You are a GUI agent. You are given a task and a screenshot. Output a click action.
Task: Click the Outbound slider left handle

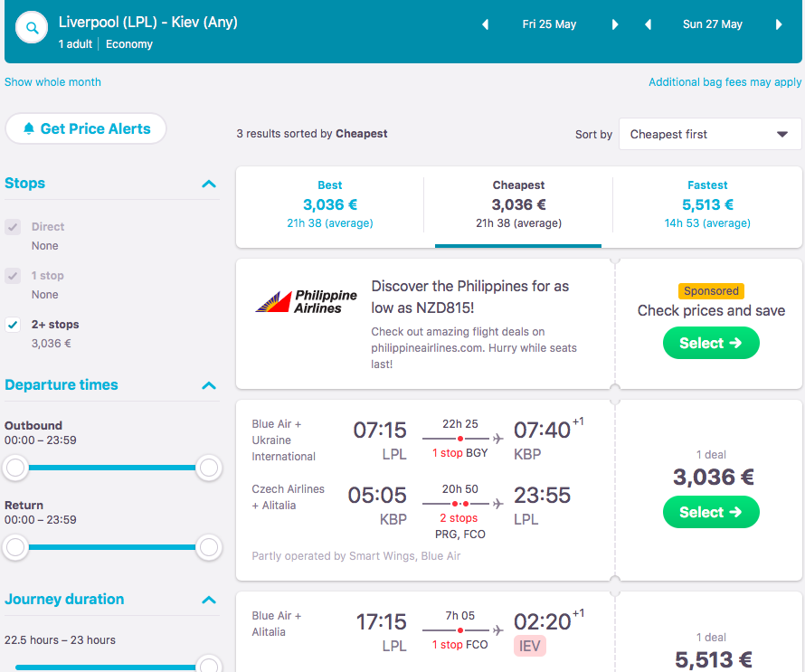[15, 468]
